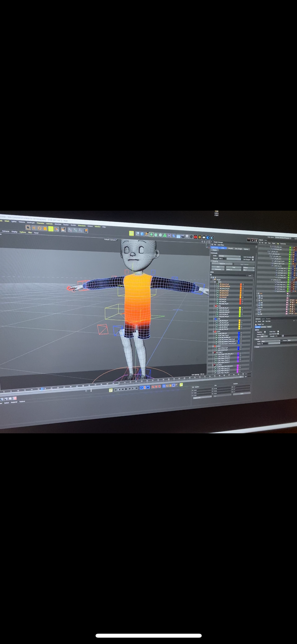Viewport: 297px width, 644px height.
Task: Switch to the Auto Weight tab
Action: [x=238, y=249]
